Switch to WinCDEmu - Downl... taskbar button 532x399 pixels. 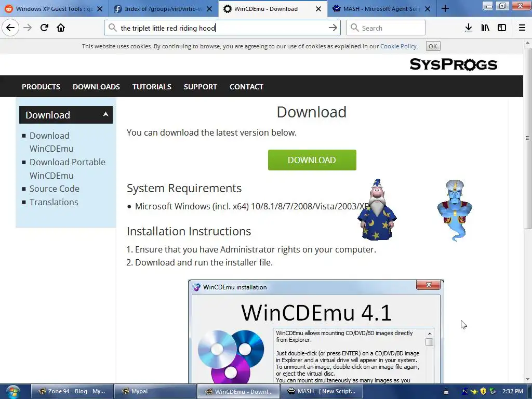pos(238,391)
